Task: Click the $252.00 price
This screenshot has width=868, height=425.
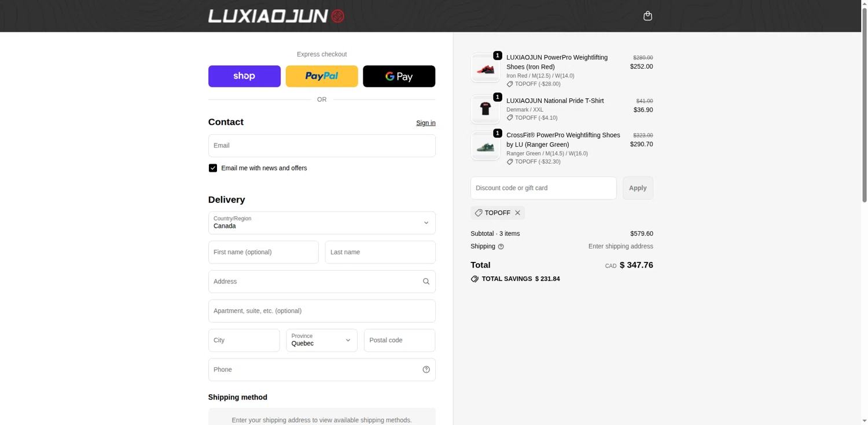Action: (641, 66)
